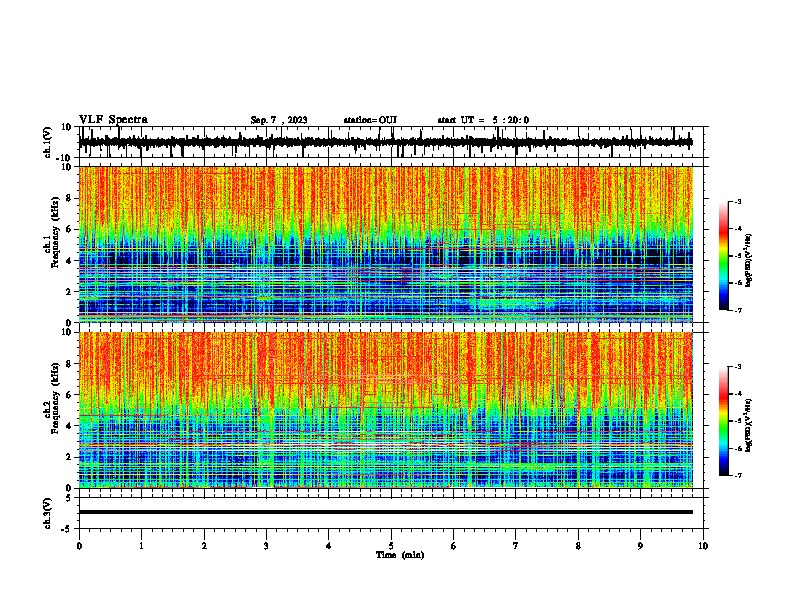Click time axis tick label "9"

coord(640,546)
